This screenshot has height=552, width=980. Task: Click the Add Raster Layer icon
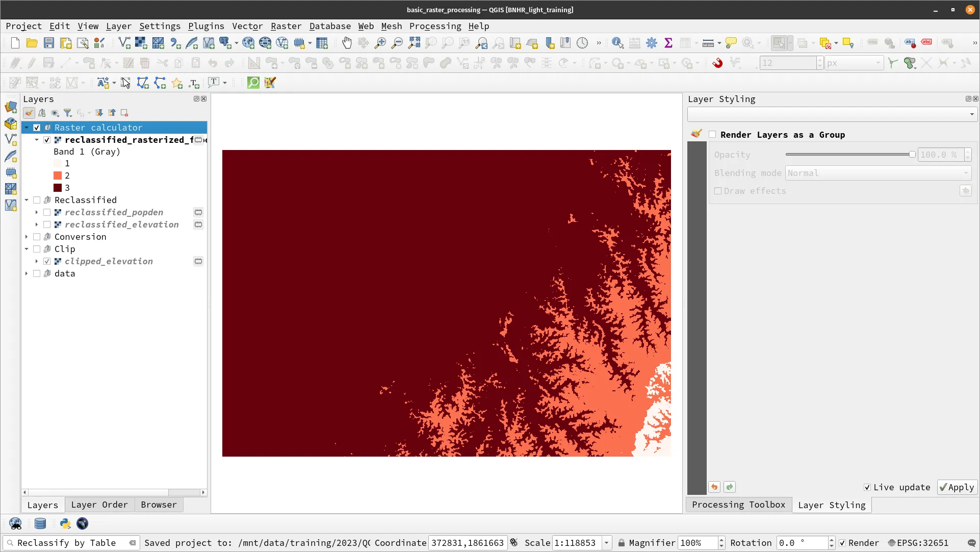click(x=141, y=43)
